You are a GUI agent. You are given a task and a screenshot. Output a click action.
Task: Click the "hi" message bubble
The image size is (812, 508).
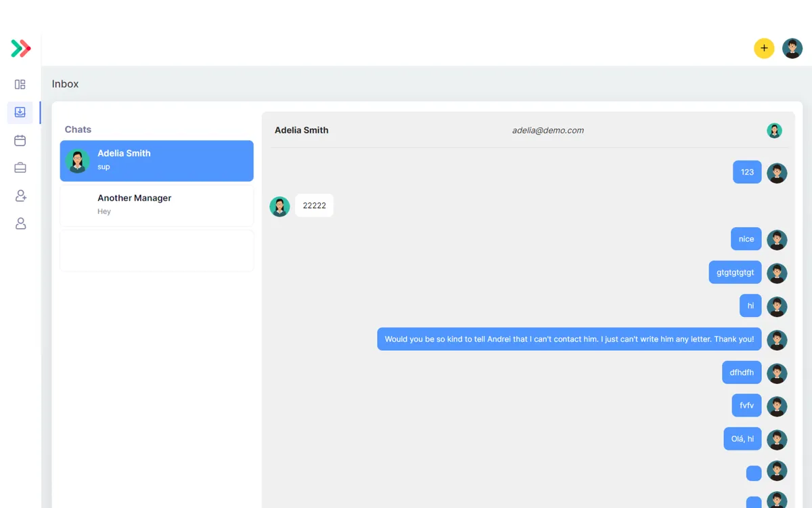point(750,305)
